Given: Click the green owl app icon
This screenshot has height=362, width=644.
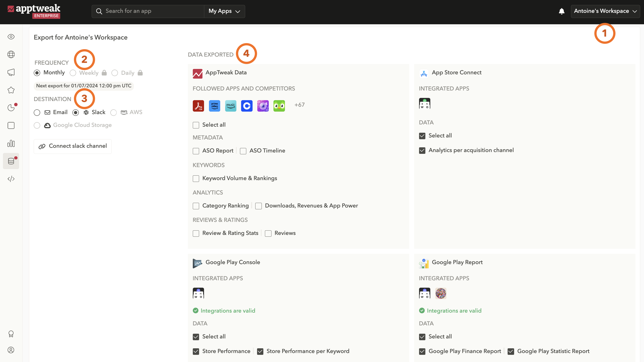Looking at the screenshot, I should pyautogui.click(x=279, y=106).
